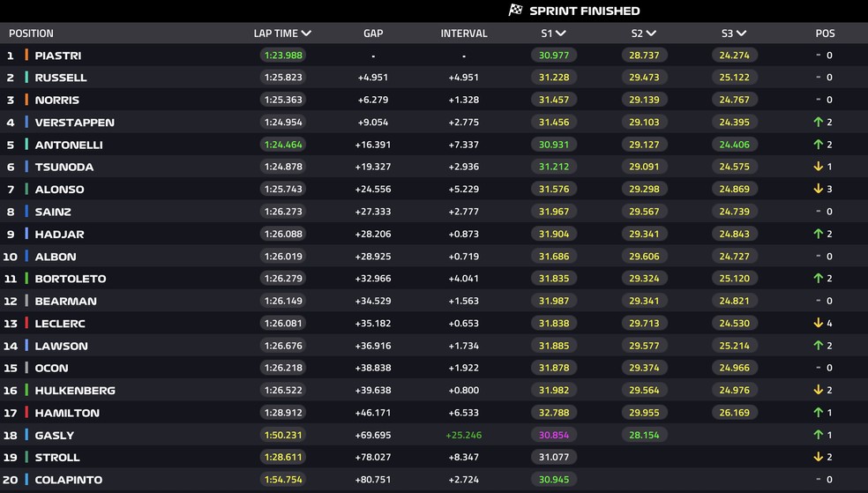Expand the S3 sector dropdown
Screen dimensions: 868x493
coord(742,34)
